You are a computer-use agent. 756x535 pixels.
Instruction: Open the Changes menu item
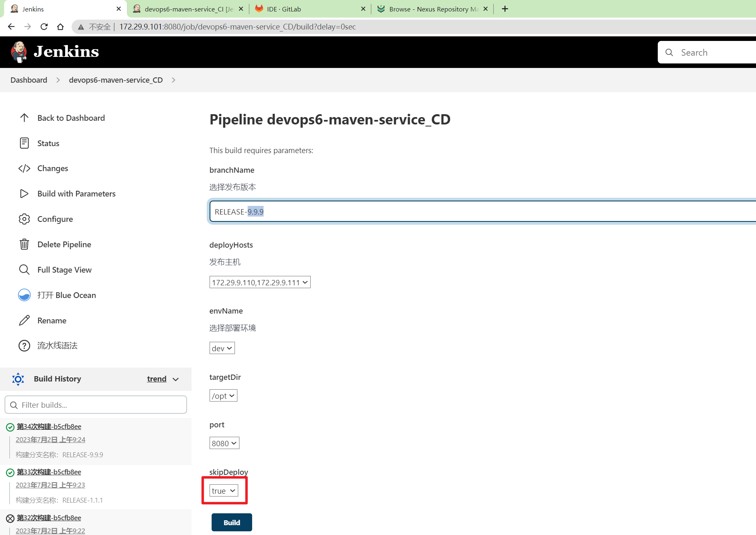[52, 168]
